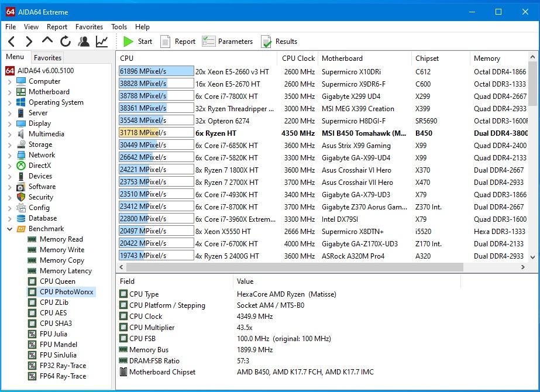
Task: Click the results list scroll-down arrow
Action: pos(533,257)
